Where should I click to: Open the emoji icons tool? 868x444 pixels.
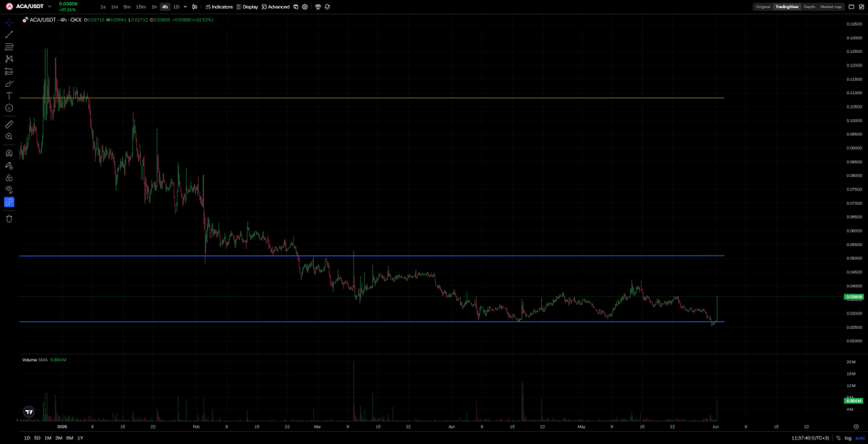click(9, 108)
